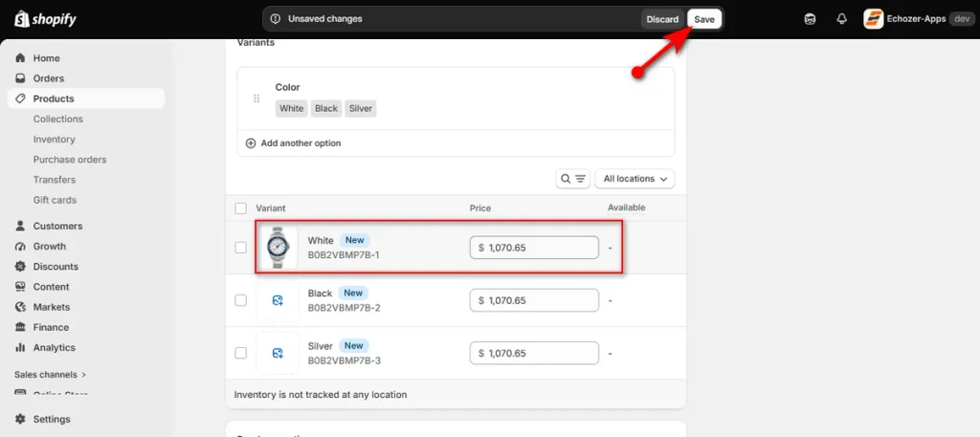Open the White variant watch thumbnail
This screenshot has width=980, height=437.
pos(278,248)
